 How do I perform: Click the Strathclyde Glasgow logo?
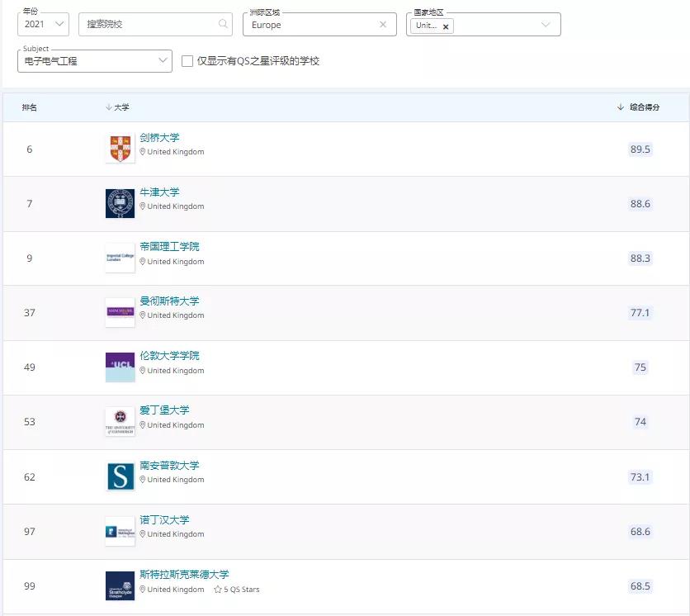click(x=121, y=585)
